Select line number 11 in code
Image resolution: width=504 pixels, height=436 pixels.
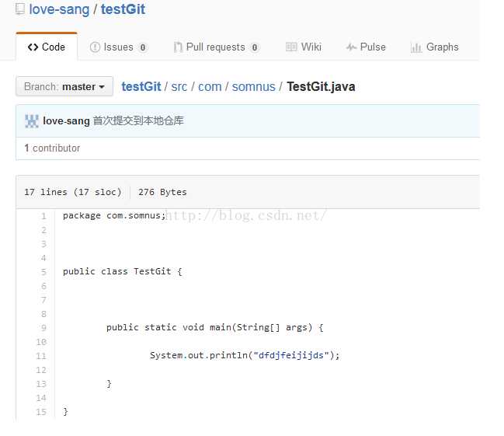coord(41,355)
